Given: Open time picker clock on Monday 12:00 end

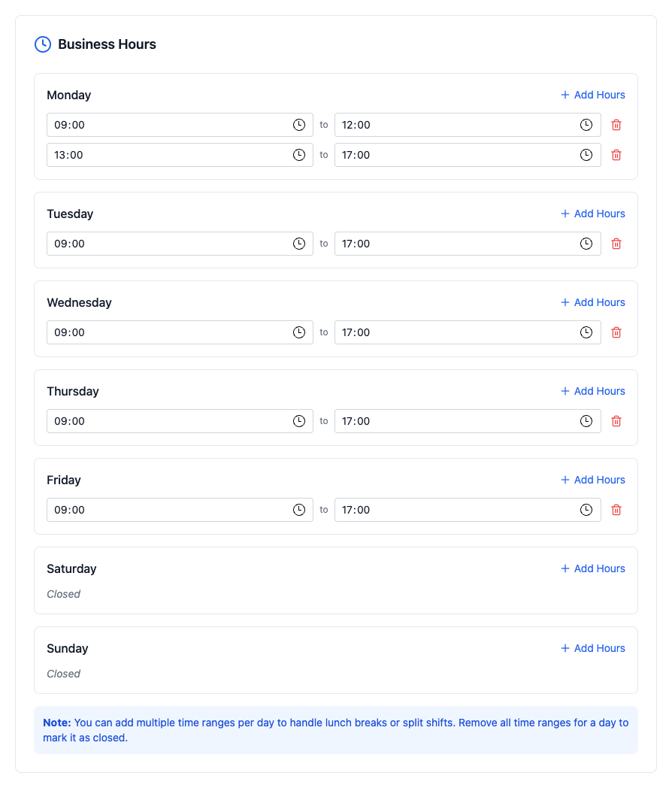Looking at the screenshot, I should (586, 125).
